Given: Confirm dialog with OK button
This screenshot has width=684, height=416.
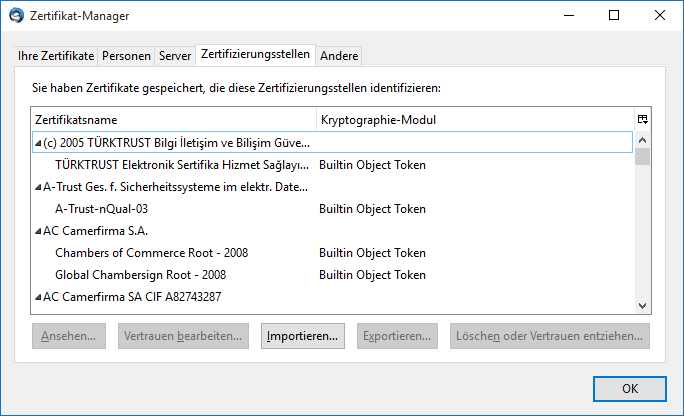Looking at the screenshot, I should (629, 388).
